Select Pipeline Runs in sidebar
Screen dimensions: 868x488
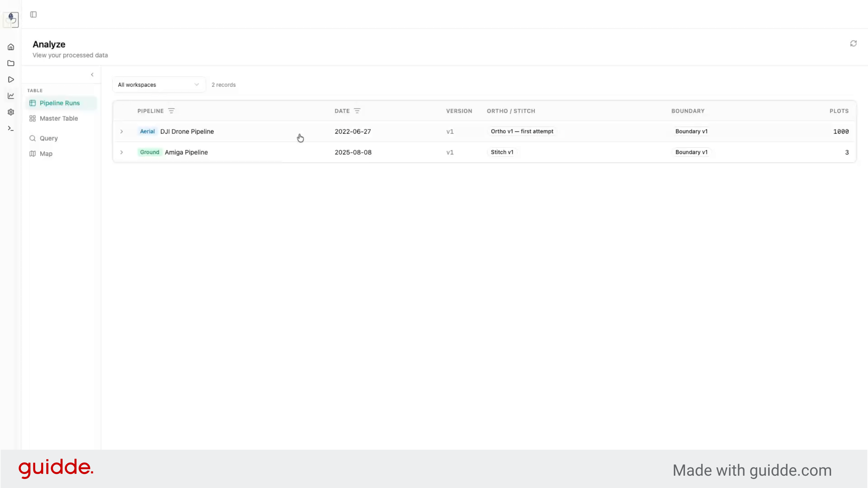click(x=61, y=103)
